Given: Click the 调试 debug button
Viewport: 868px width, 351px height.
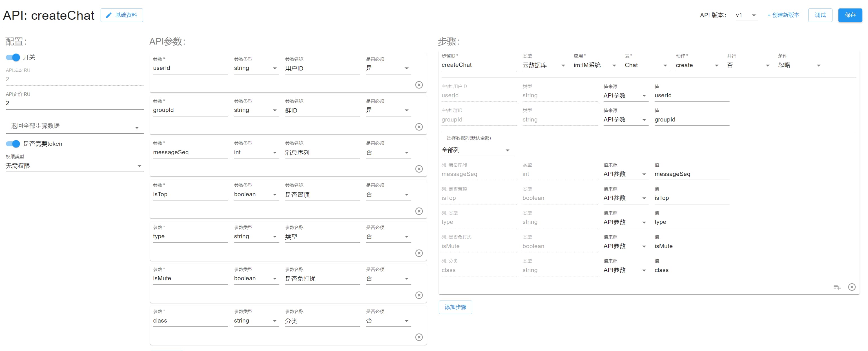Looking at the screenshot, I should pyautogui.click(x=820, y=15).
